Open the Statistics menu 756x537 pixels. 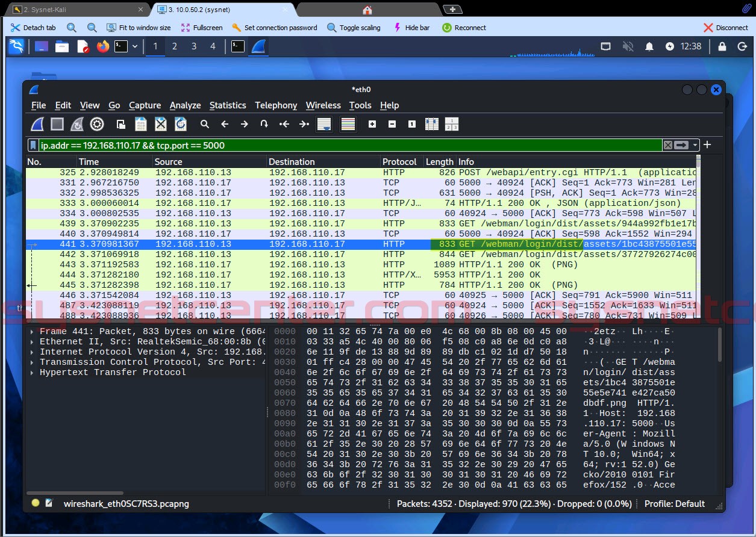[228, 105]
